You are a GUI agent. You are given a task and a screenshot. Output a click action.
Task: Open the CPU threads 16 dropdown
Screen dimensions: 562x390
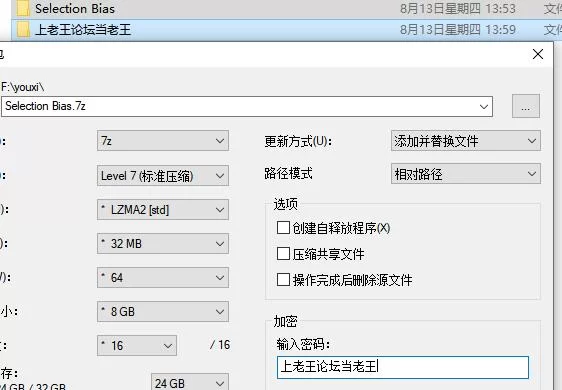tap(137, 346)
